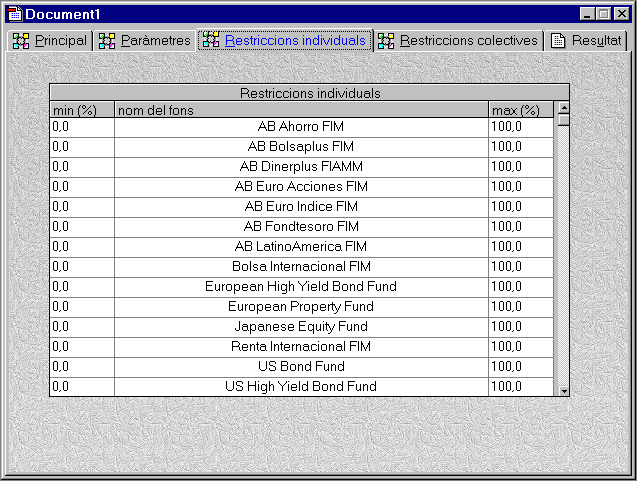
Task: Open the Paràmetres tab
Action: (x=145, y=41)
